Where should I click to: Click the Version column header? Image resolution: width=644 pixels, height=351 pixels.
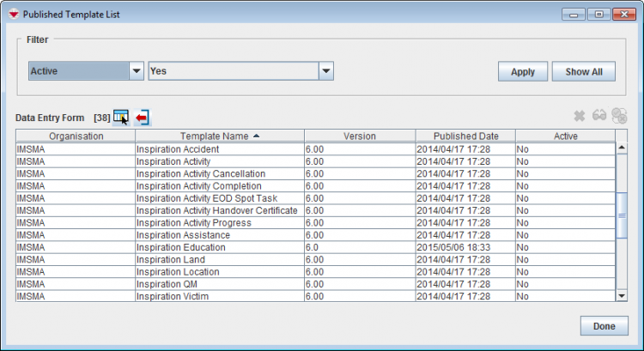360,136
